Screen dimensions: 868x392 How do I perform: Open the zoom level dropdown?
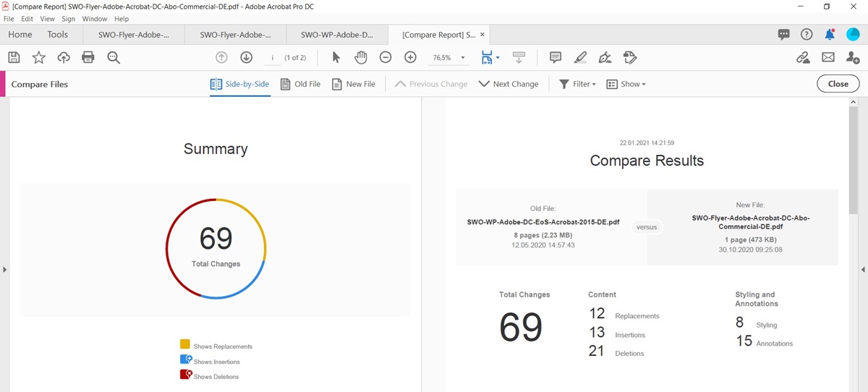click(463, 58)
